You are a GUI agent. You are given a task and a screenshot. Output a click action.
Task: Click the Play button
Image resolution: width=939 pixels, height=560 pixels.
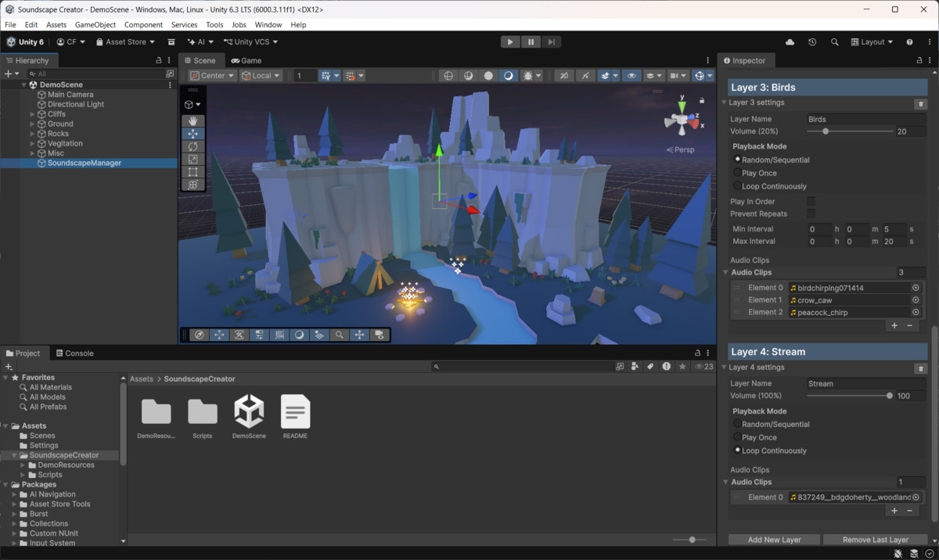coord(510,42)
